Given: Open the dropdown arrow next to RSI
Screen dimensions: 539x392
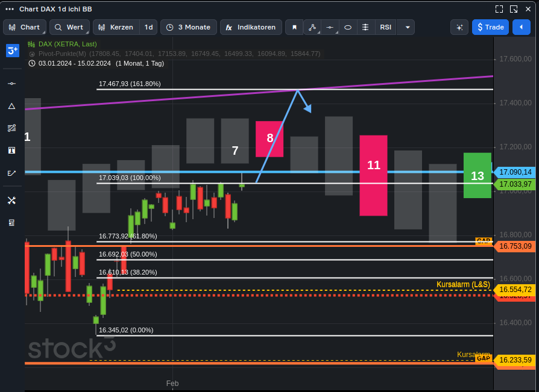Looking at the screenshot, I should pyautogui.click(x=406, y=27).
